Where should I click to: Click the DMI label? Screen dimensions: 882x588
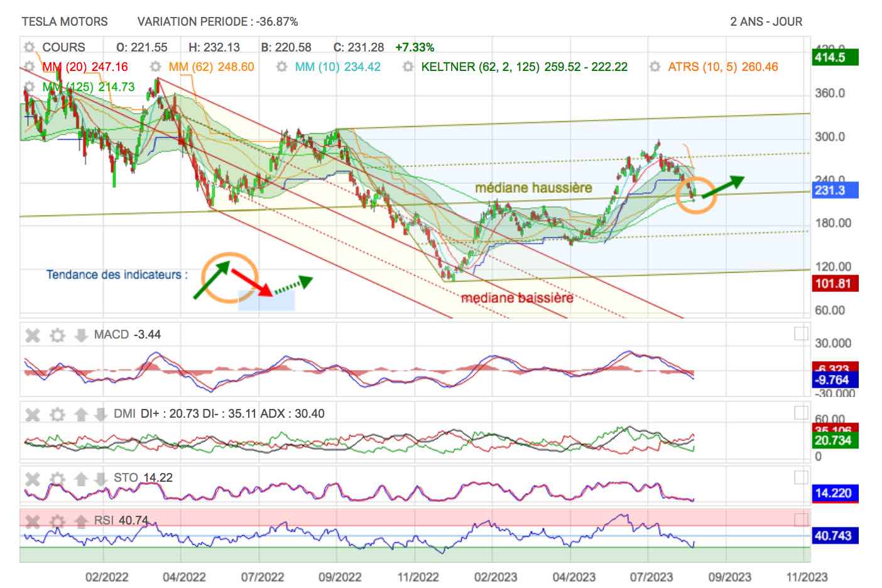(124, 414)
